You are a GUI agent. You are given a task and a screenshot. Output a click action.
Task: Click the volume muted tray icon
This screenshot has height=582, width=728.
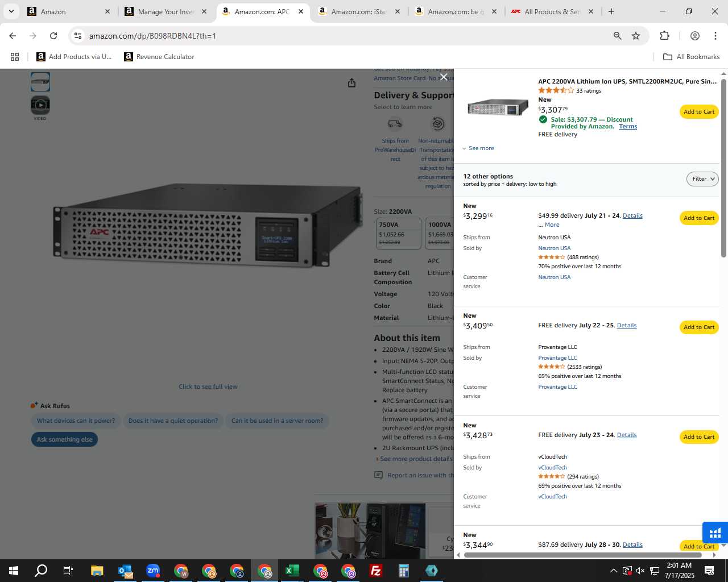pyautogui.click(x=640, y=571)
